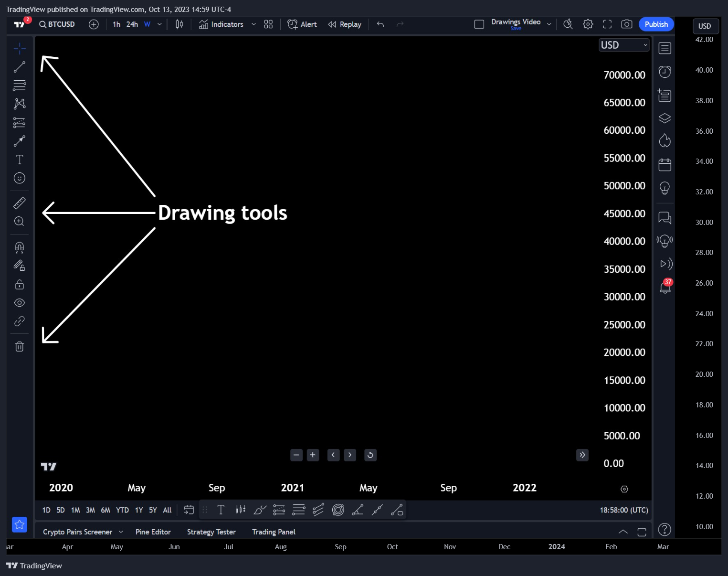Select the trend line drawing tool
This screenshot has width=728, height=576.
click(x=20, y=67)
